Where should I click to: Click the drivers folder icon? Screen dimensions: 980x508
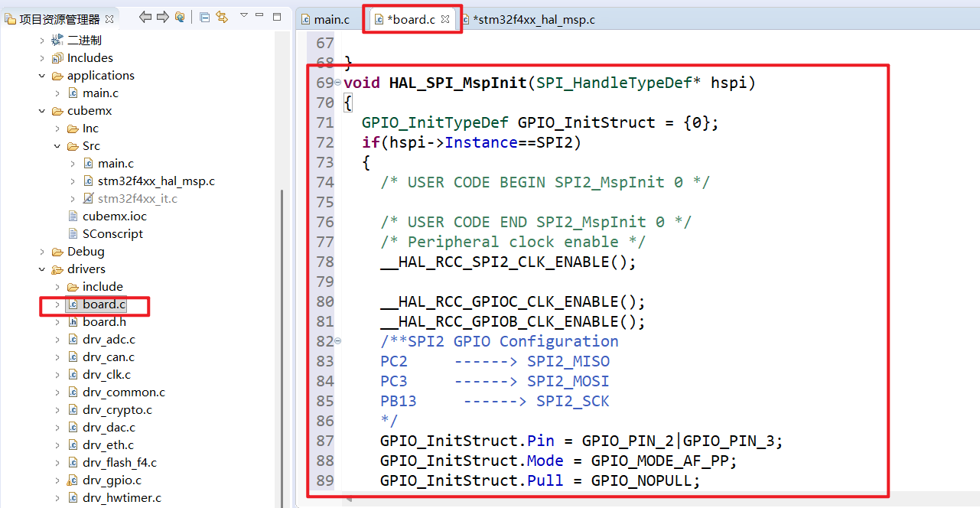57,269
